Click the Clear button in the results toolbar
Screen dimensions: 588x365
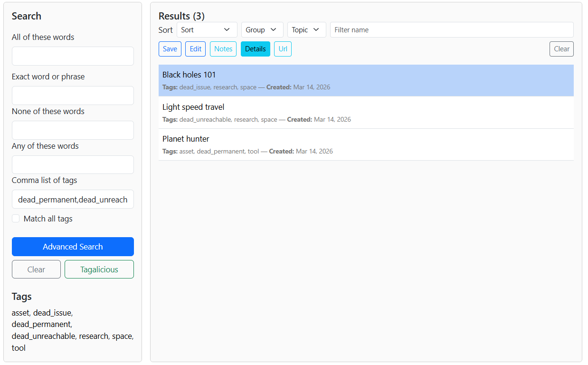[561, 49]
